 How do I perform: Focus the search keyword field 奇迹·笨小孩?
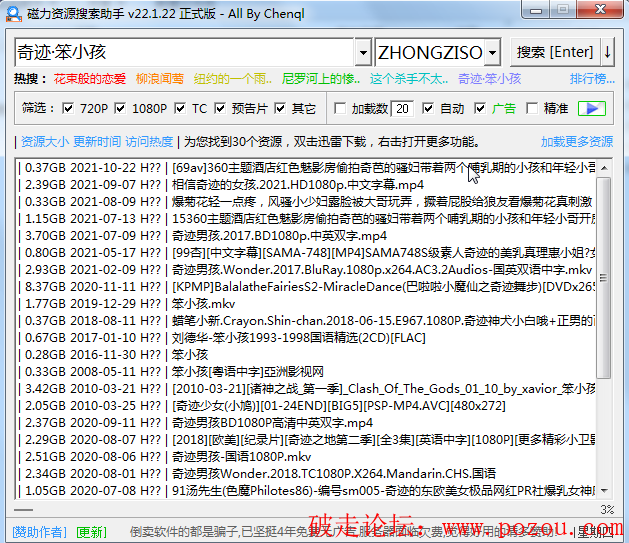pos(184,52)
